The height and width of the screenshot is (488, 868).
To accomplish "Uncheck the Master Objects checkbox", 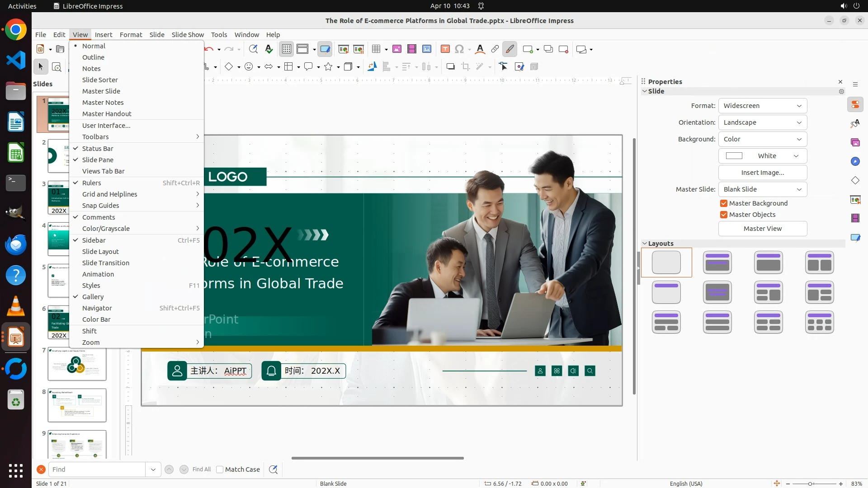I will pos(724,215).
